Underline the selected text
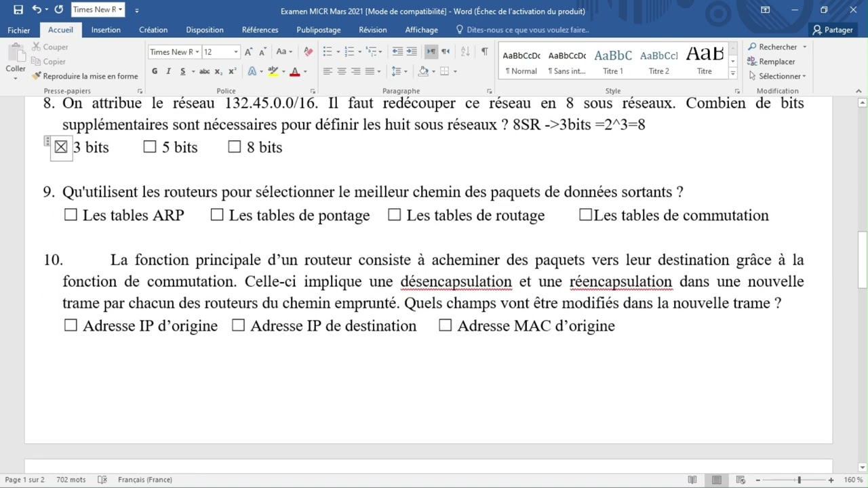This screenshot has height=488, width=868. coord(182,71)
